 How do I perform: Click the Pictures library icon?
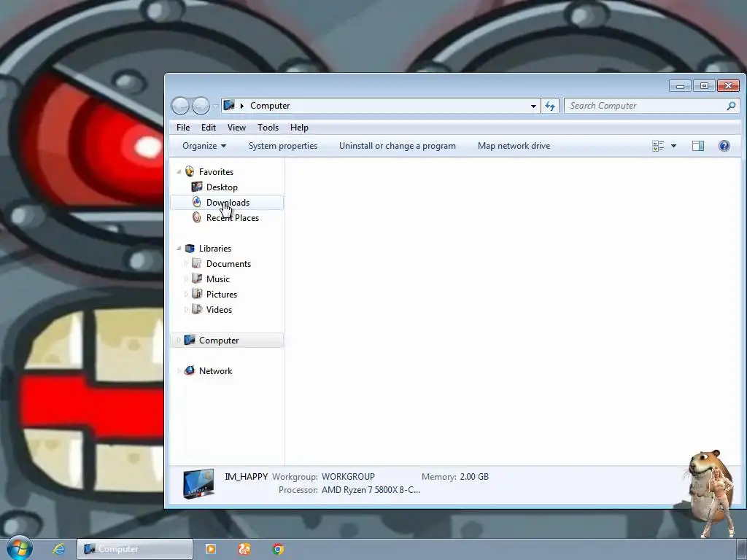tap(197, 293)
